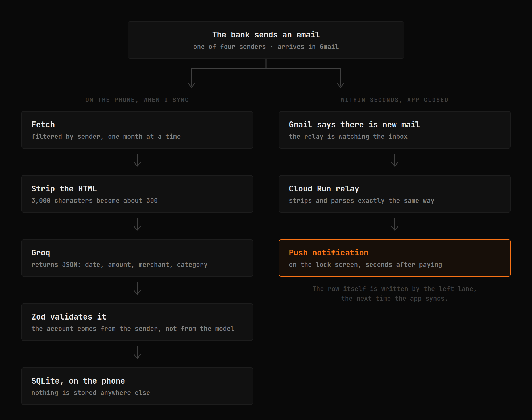Click 'strips and parses exactly the same way'
This screenshot has width=532, height=420.
(x=361, y=201)
